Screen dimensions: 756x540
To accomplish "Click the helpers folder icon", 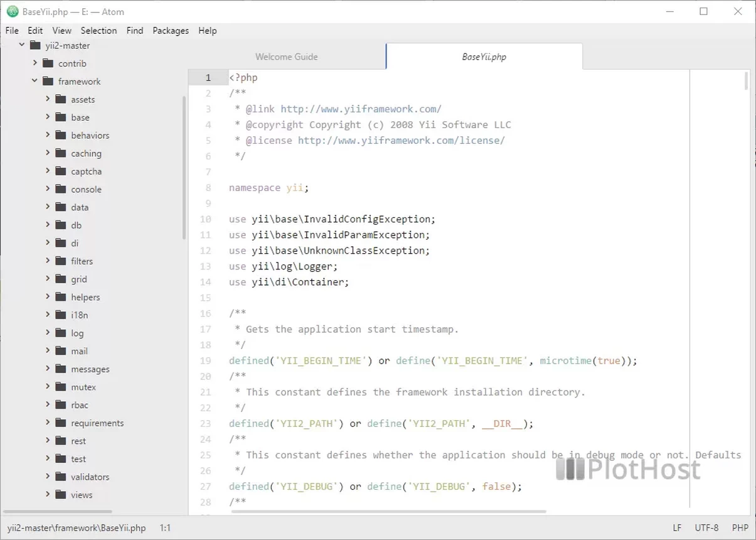I will [60, 297].
